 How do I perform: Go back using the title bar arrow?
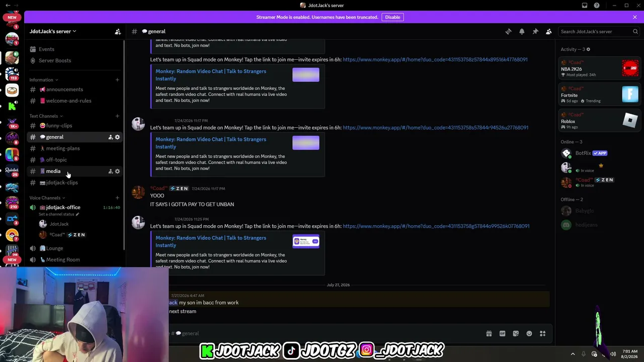click(x=7, y=6)
